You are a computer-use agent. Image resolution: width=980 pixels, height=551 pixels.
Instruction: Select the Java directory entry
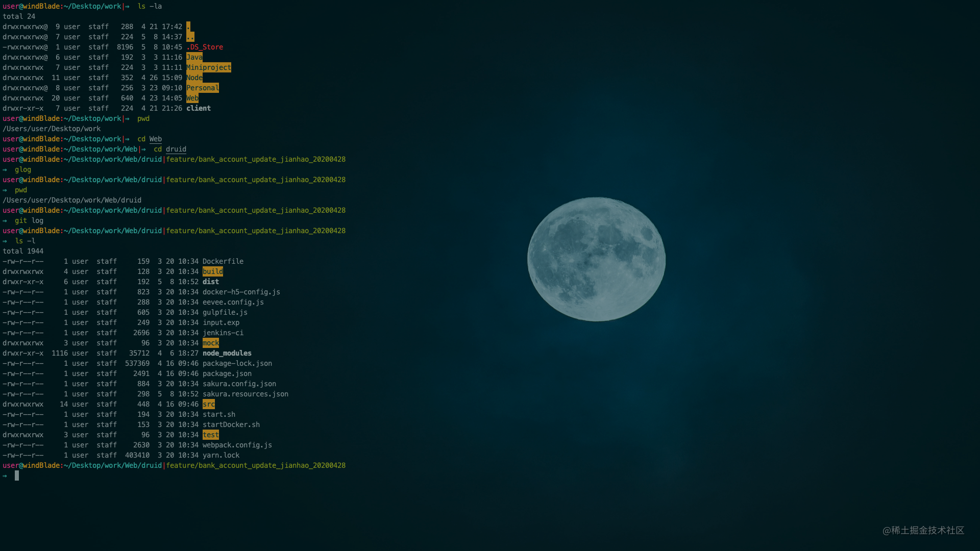(194, 57)
